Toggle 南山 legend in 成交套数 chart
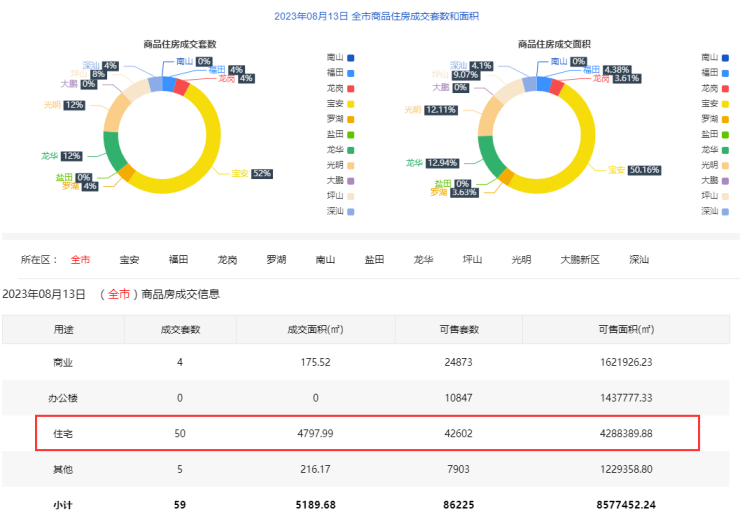The image size is (740, 519). tap(340, 58)
